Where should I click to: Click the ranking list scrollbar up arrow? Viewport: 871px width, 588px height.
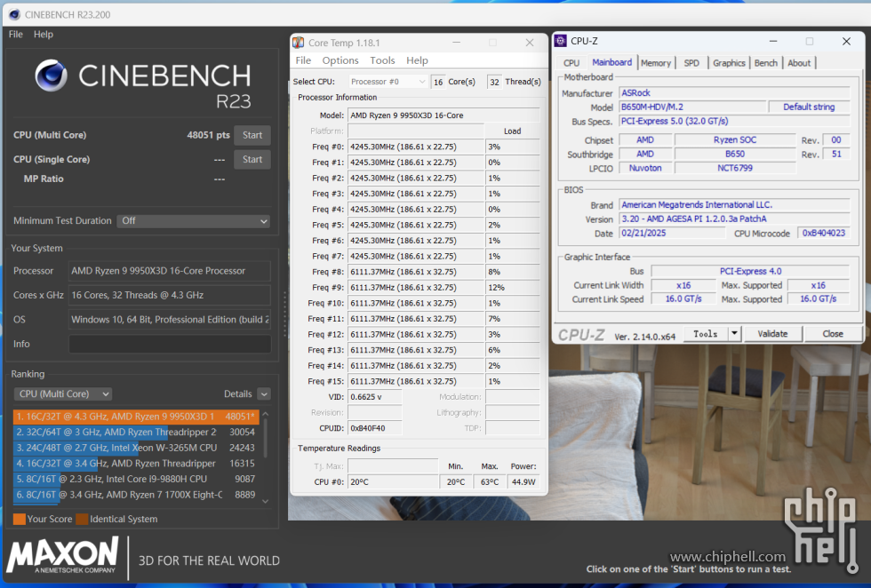[x=266, y=414]
